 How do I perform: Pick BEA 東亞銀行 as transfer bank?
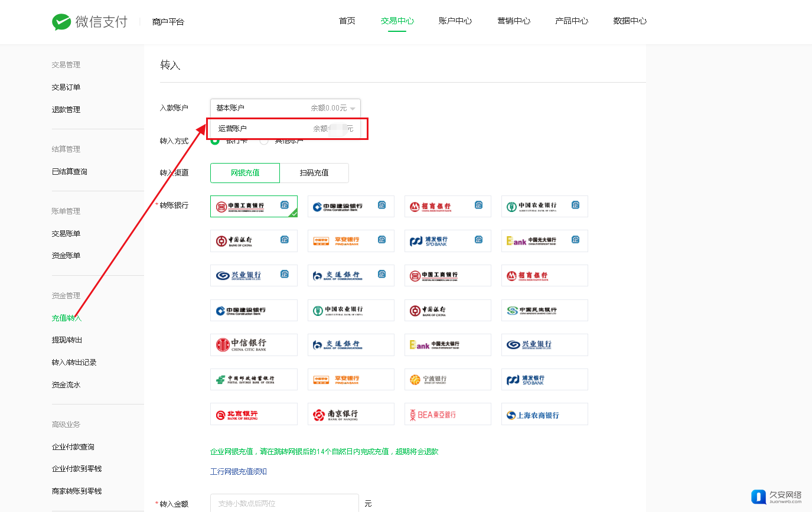[x=448, y=414]
